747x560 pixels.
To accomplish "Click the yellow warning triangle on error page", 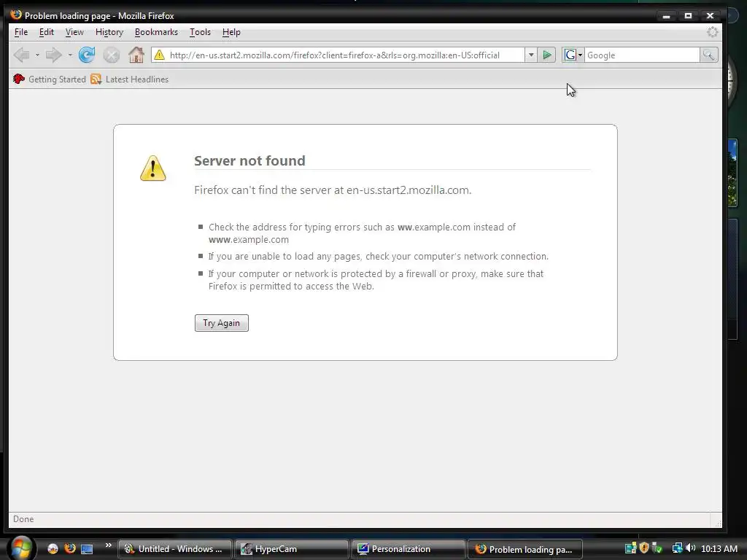I will click(153, 168).
